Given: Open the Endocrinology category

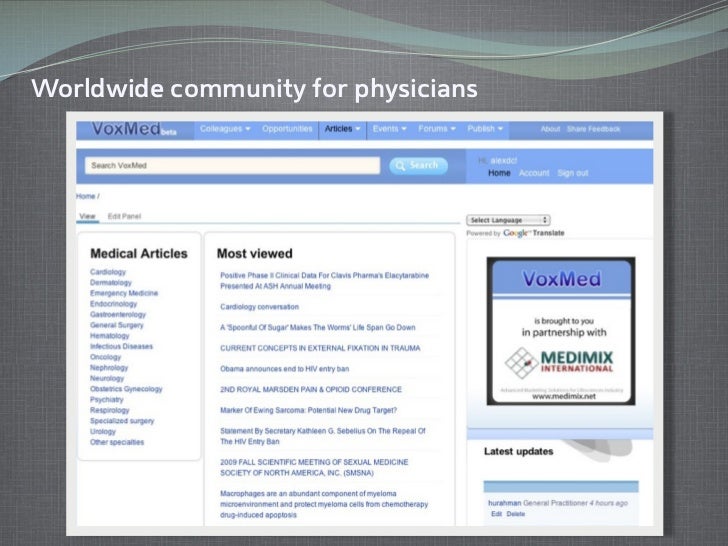Looking at the screenshot, I should (113, 304).
